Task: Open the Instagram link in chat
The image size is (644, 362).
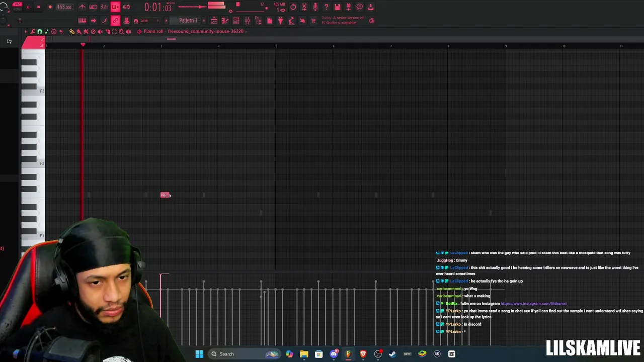Action: [x=533, y=304]
